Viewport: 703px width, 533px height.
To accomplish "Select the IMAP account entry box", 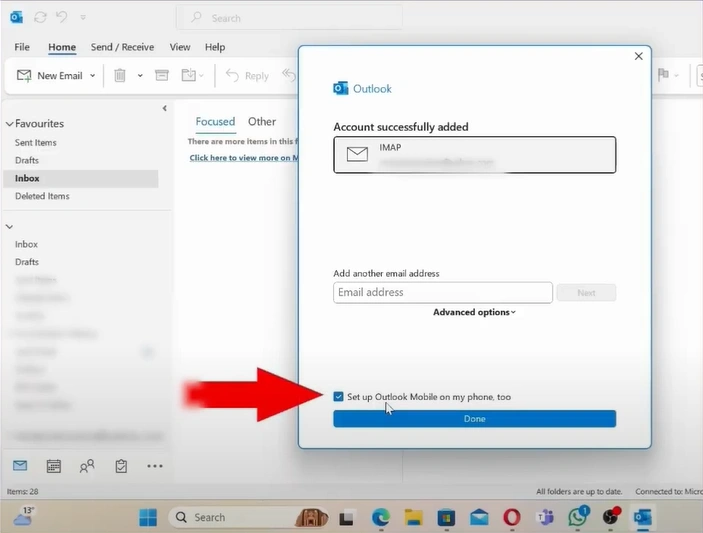I will (x=475, y=155).
